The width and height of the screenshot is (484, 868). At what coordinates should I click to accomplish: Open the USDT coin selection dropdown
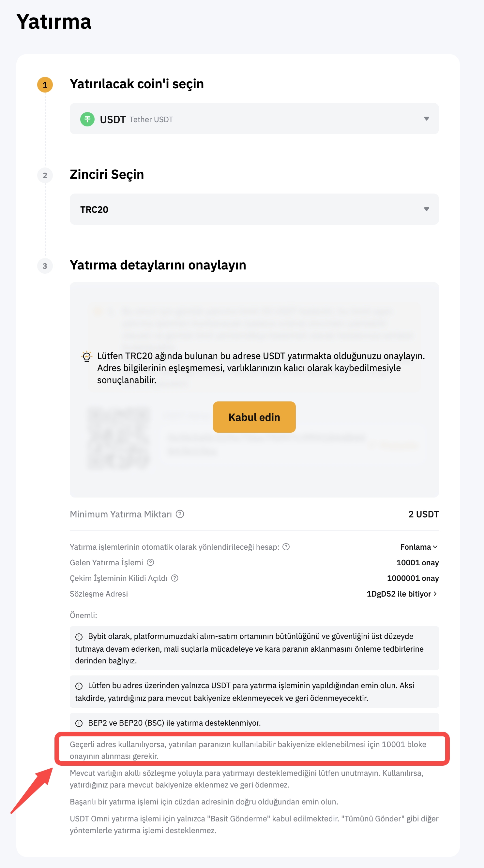tap(254, 119)
